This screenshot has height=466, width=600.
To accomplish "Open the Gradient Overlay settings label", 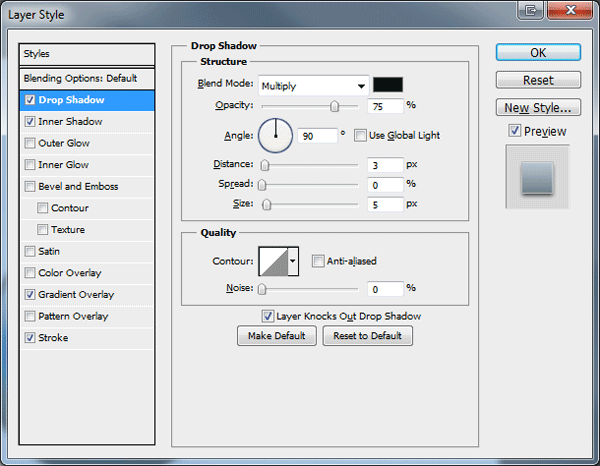I will [76, 295].
